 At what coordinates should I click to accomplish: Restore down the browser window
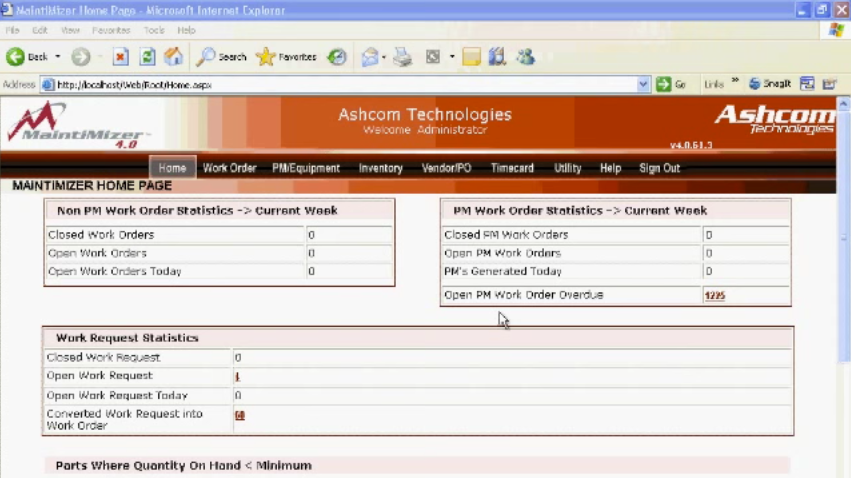tap(822, 10)
